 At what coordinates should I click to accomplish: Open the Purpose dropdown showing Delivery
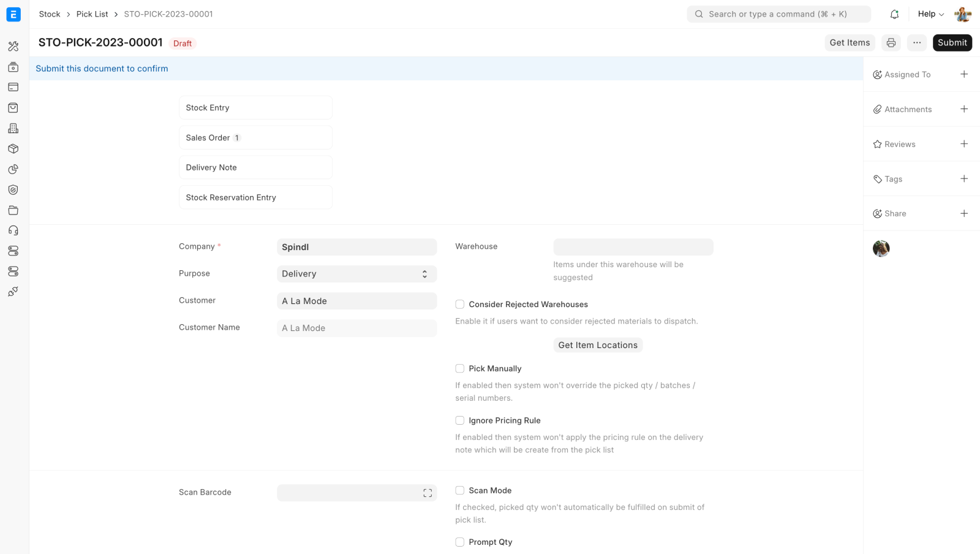coord(356,274)
